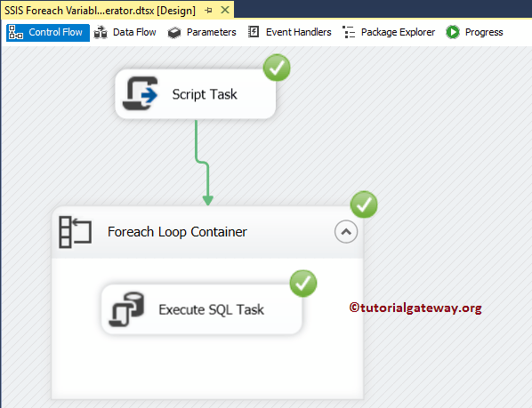
Task: Click the Package Explorer tab icon
Action: coord(349,32)
